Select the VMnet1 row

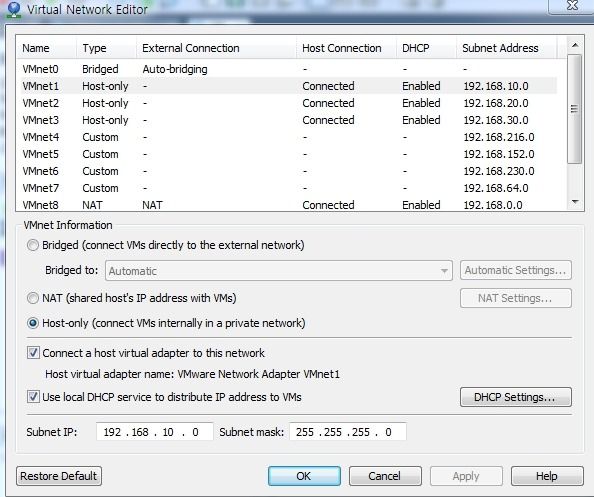[x=289, y=86]
